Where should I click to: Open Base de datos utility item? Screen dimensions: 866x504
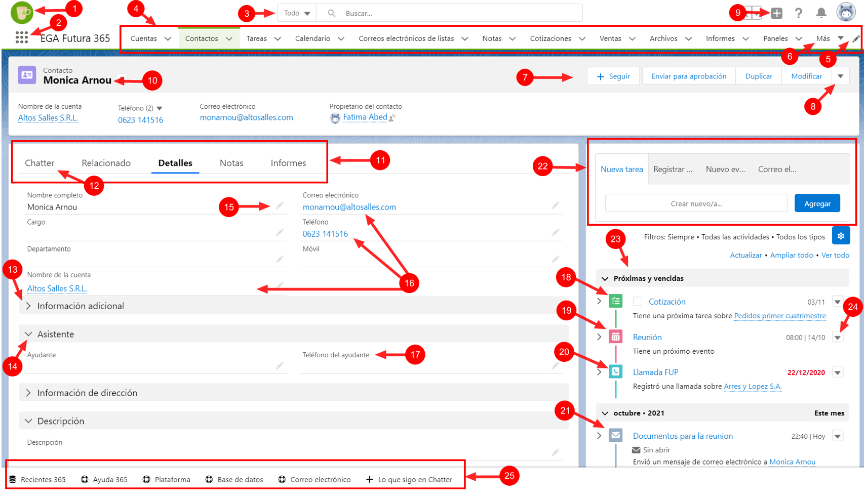click(234, 480)
